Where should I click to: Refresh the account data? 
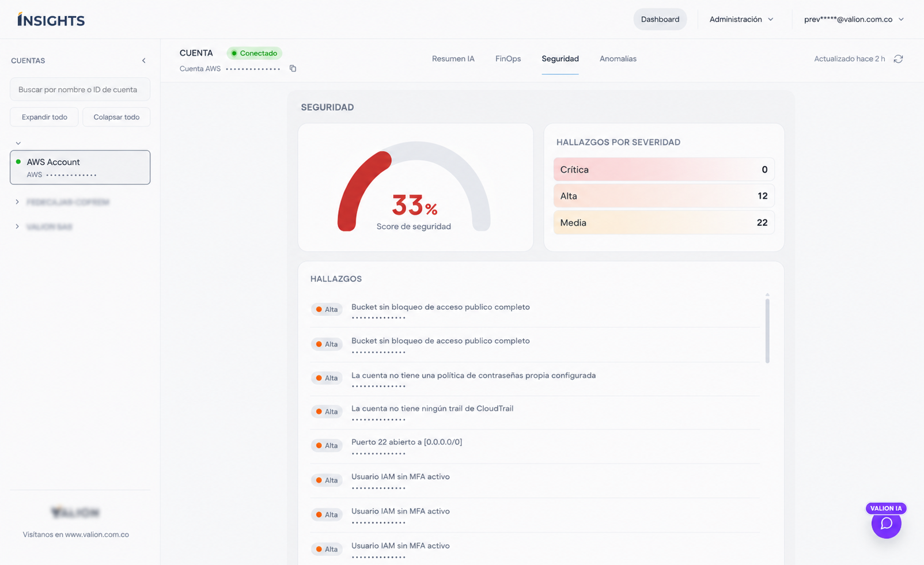pyautogui.click(x=898, y=59)
